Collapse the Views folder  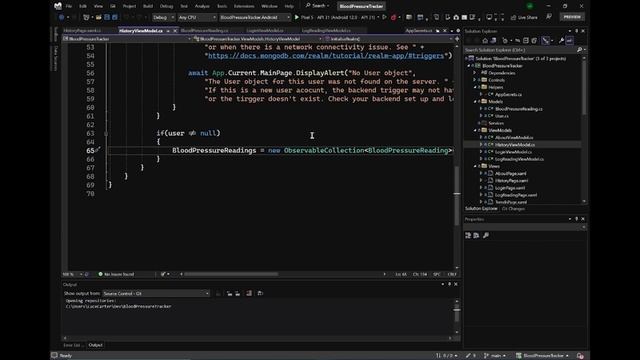(475, 166)
